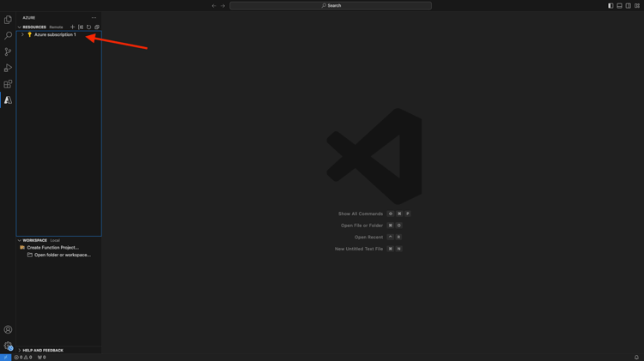
Task: Open the Accounts menu icon
Action: click(x=8, y=329)
